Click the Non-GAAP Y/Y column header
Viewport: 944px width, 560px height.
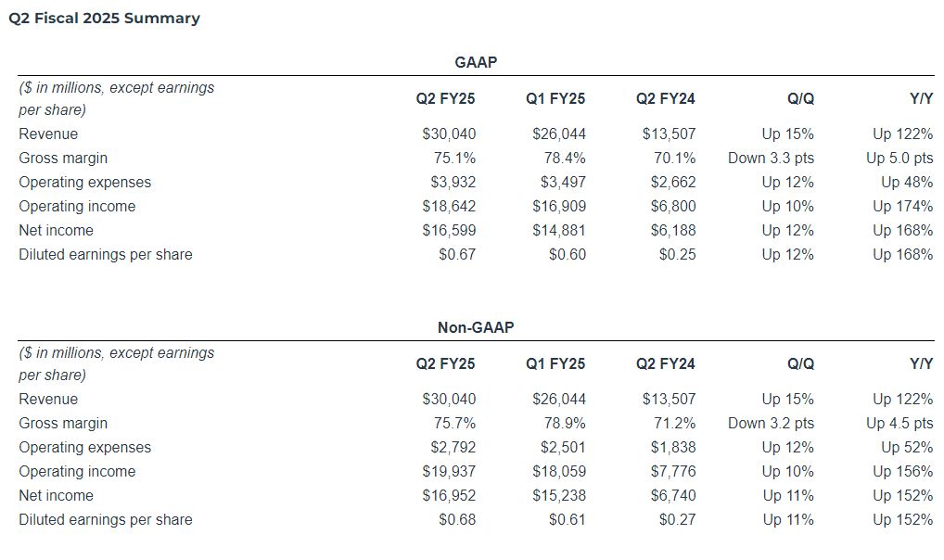(x=921, y=363)
